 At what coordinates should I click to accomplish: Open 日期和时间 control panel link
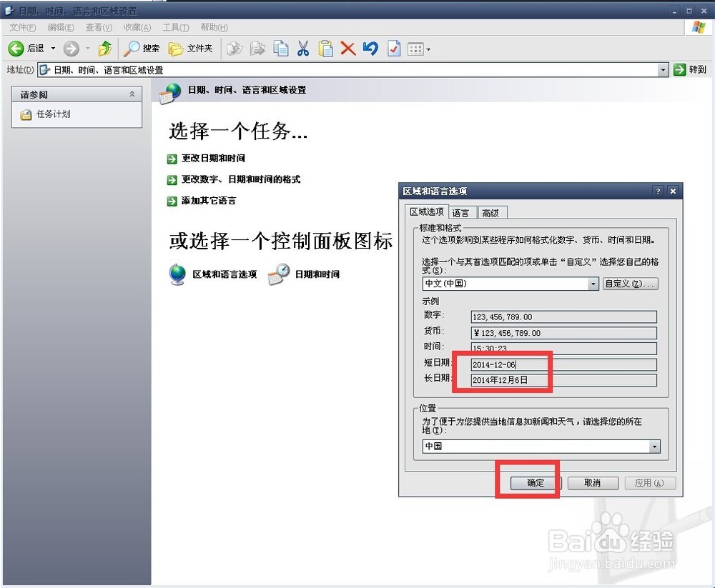317,274
